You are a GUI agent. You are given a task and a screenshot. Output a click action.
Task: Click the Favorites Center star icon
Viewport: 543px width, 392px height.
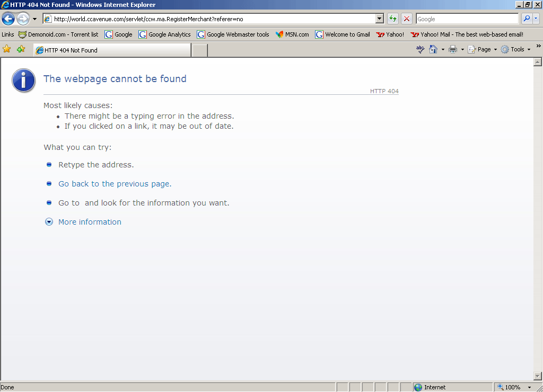click(7, 49)
